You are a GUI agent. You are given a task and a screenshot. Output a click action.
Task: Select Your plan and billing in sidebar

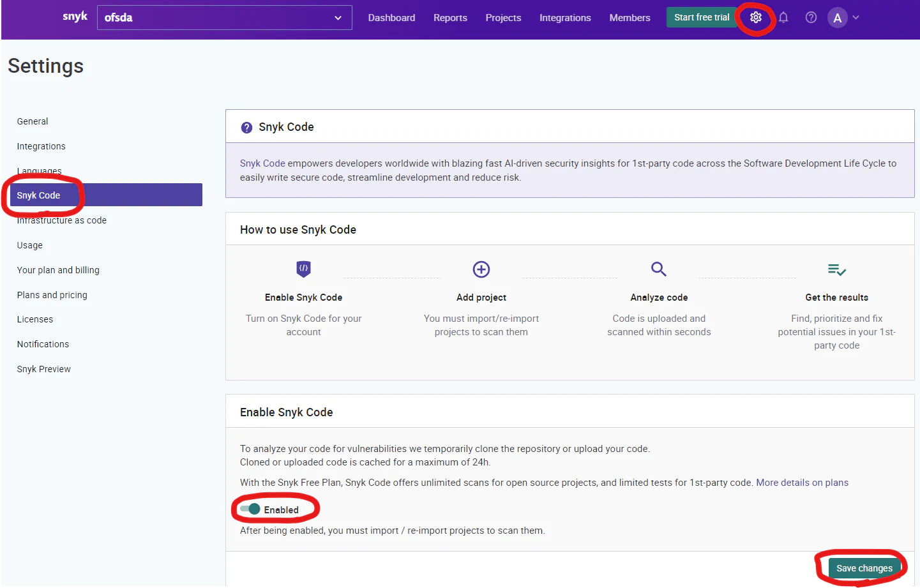pos(58,269)
